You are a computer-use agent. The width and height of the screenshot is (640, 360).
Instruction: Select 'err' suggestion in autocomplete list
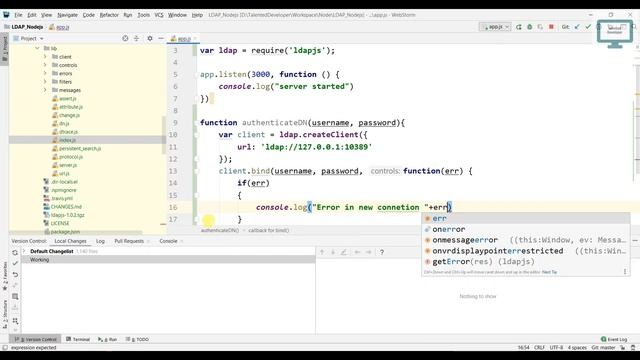point(525,218)
